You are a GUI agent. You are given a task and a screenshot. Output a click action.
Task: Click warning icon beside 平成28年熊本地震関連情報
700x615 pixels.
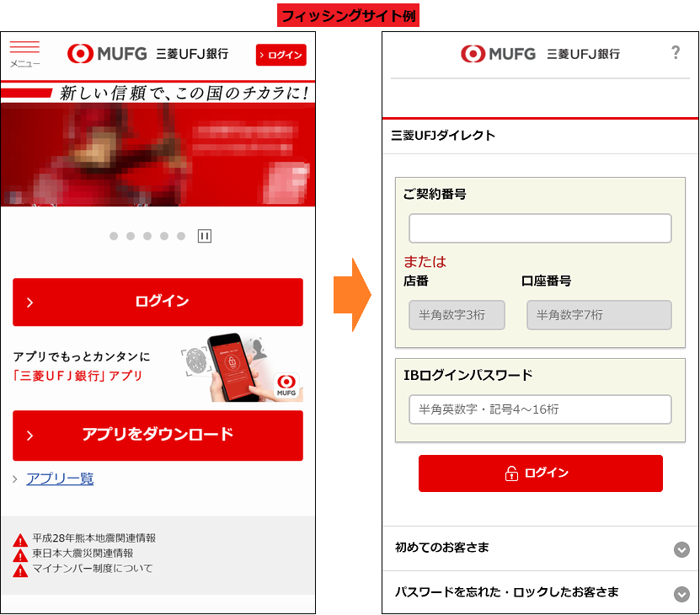(x=21, y=540)
